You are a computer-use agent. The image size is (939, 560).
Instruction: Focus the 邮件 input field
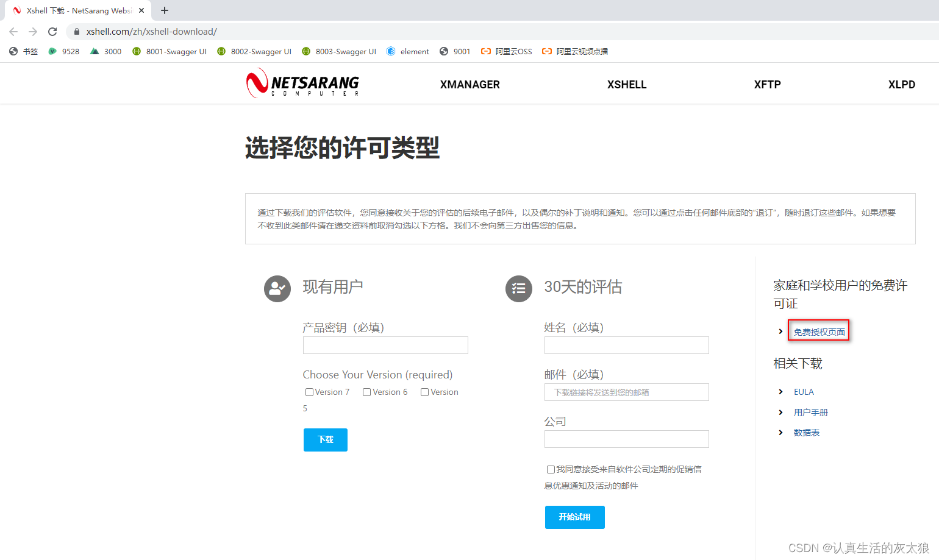627,392
